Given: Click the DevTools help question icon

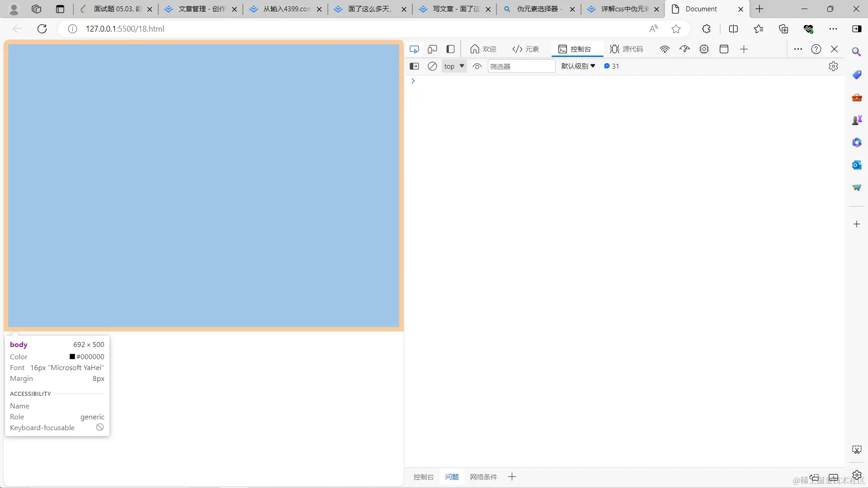Looking at the screenshot, I should [816, 49].
